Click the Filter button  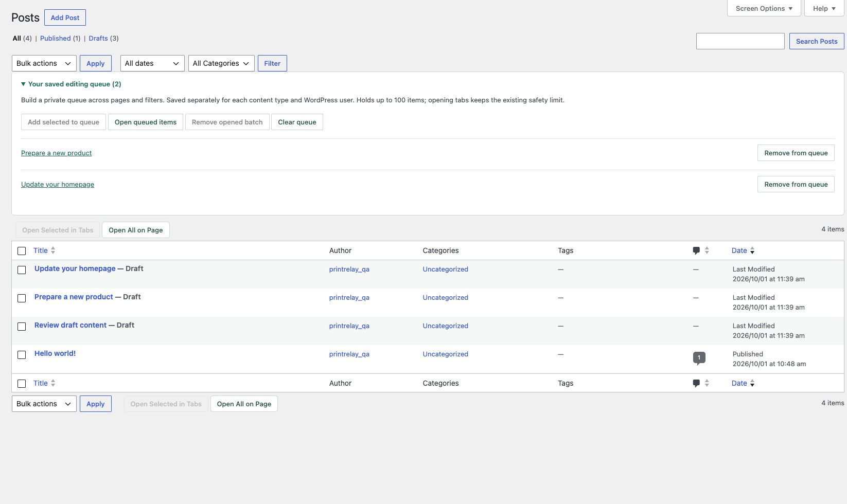[x=272, y=63]
